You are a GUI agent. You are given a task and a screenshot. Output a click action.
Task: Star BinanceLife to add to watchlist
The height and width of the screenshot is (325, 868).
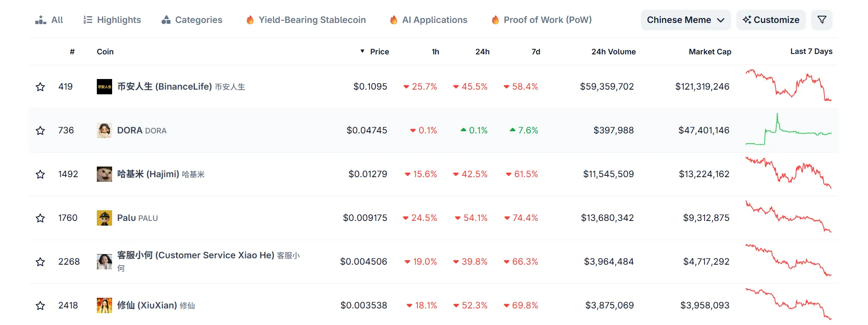tap(40, 87)
